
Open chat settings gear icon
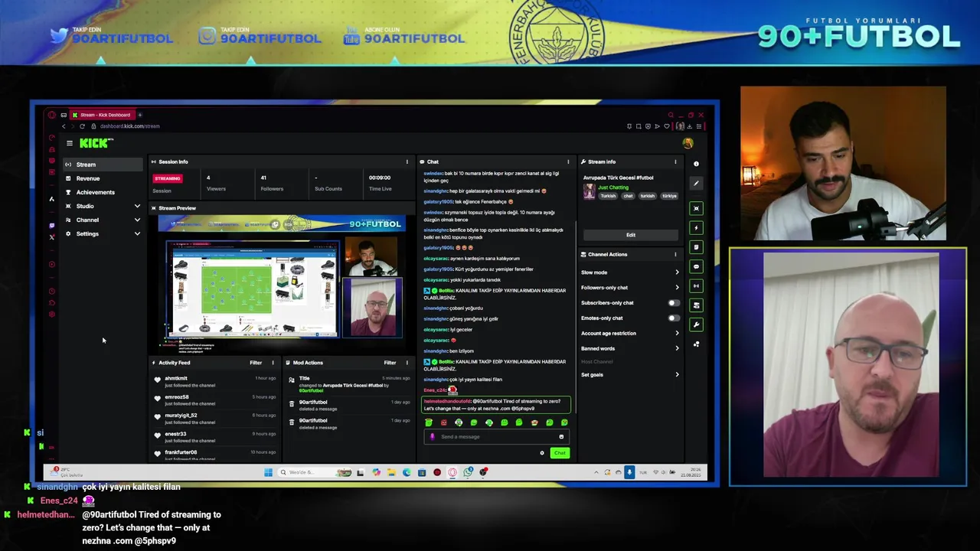pos(542,453)
